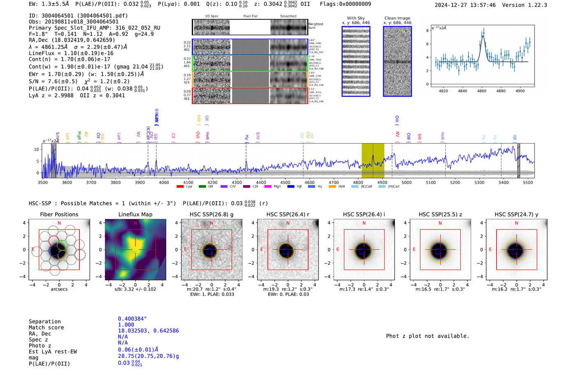Click the Est LyA rest-EW value 0.06(±0.01)Å
The image size is (576, 392).
coord(138,350)
